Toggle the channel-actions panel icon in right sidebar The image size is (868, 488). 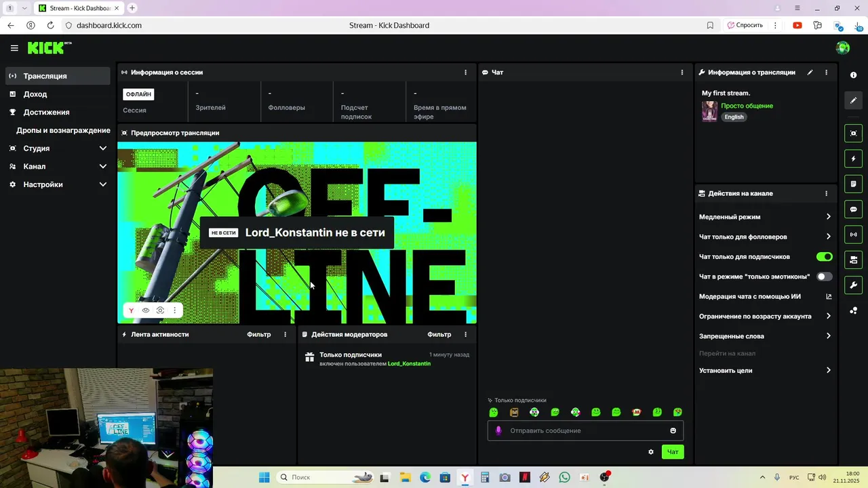[854, 260]
